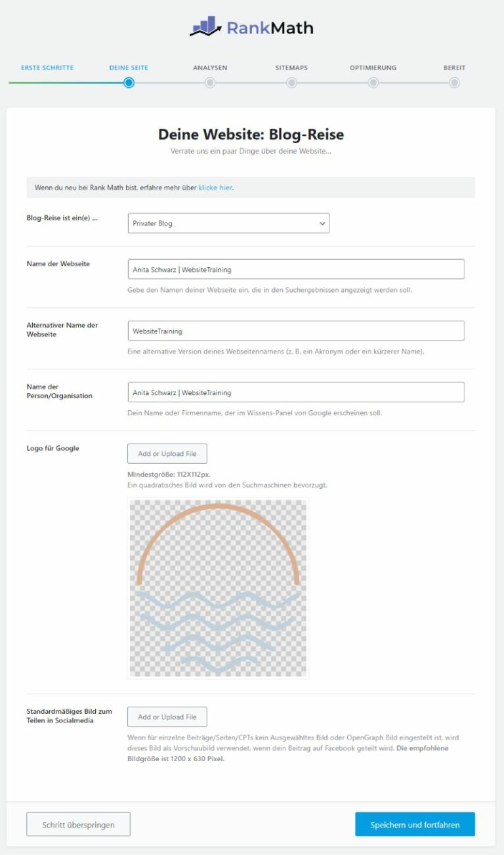Image resolution: width=504 pixels, height=855 pixels.
Task: Go to Erste Schritte step tab
Action: [47, 68]
